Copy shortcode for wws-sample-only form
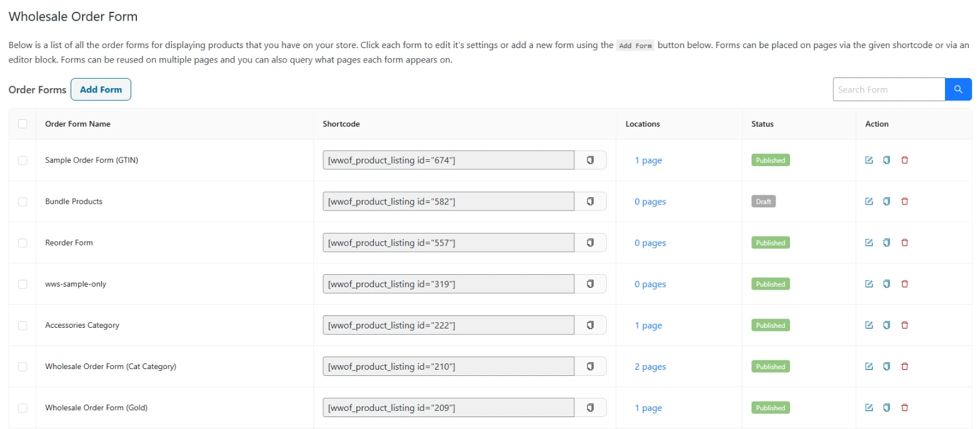980x429 pixels. [x=590, y=284]
